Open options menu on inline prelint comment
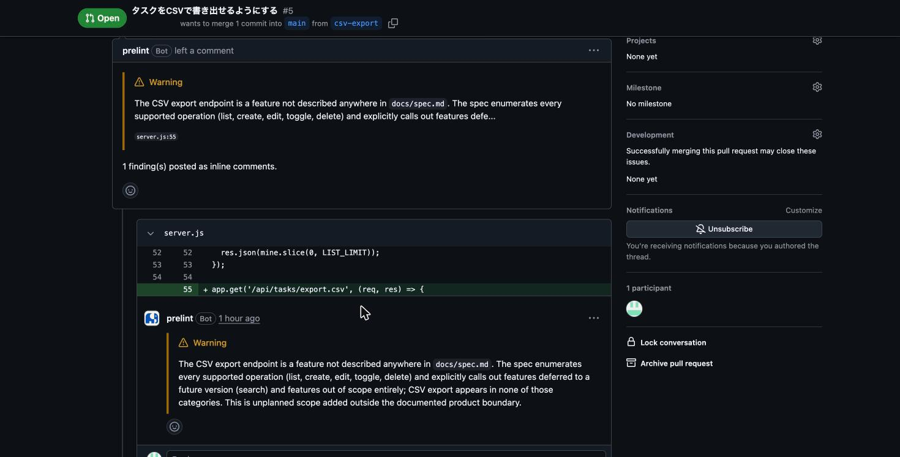 593,318
